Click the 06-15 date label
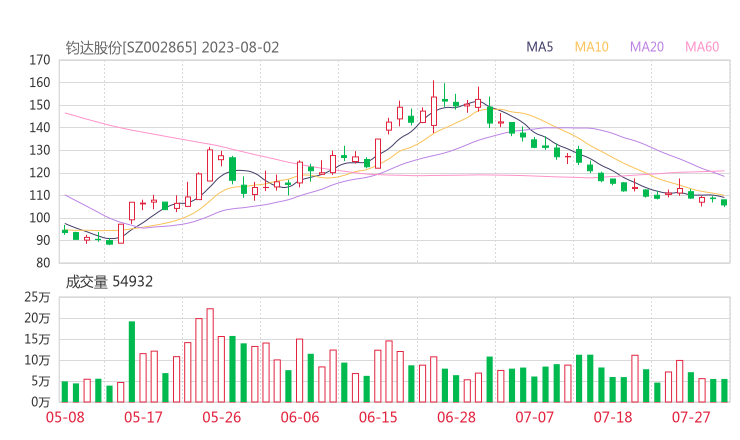 (378, 418)
